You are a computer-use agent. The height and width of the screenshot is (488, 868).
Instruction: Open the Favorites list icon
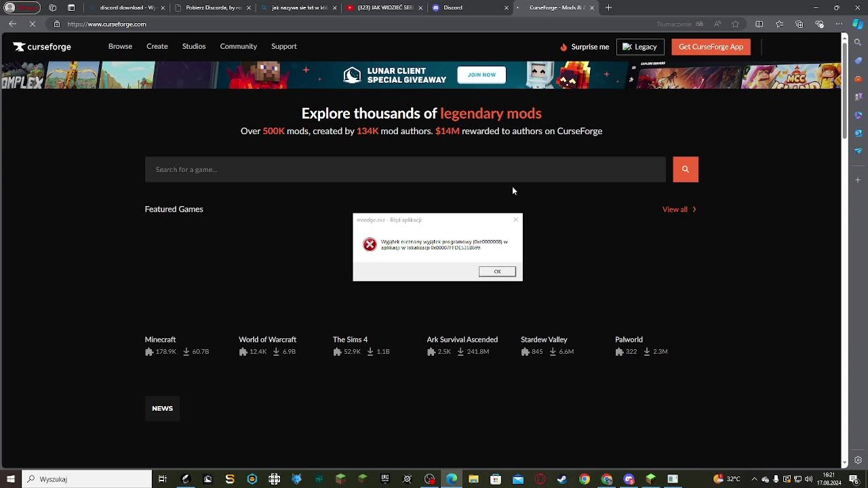coord(780,24)
